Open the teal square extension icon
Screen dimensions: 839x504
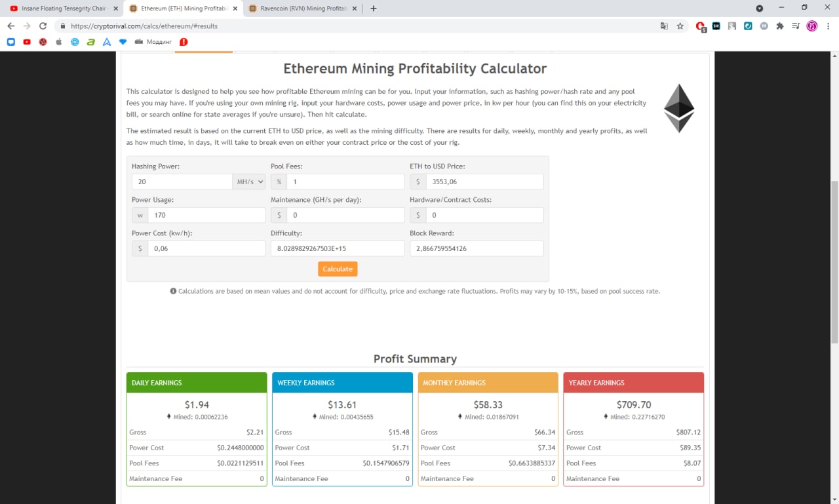tap(748, 26)
